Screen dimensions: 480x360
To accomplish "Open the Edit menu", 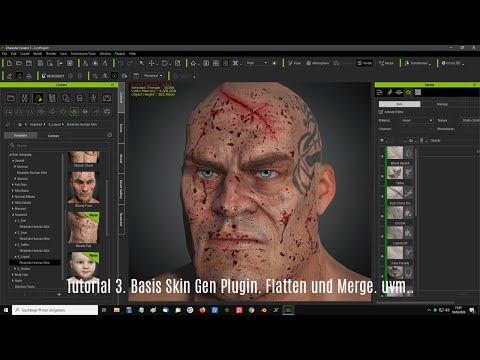I will pos(14,54).
